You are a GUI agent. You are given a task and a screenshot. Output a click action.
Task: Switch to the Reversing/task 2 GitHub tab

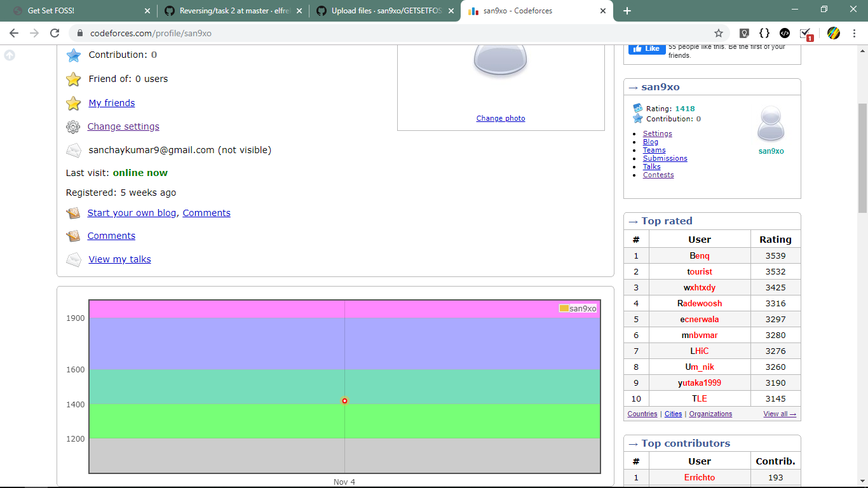[233, 11]
